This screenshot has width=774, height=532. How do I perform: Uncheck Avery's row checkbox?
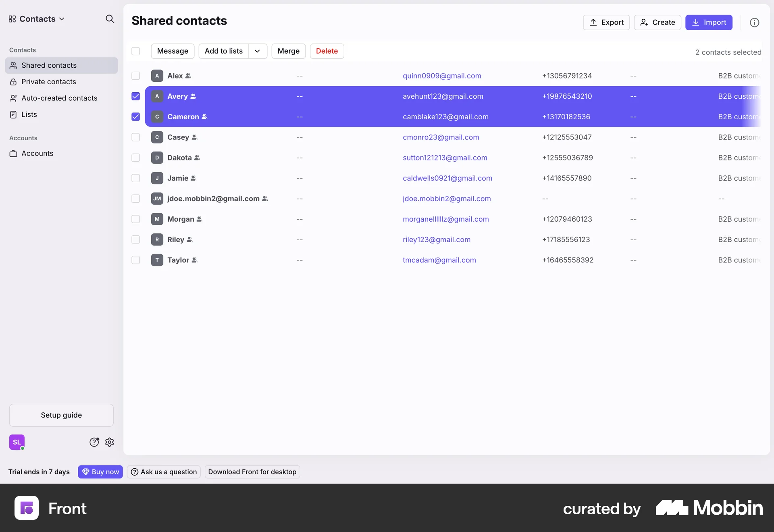pos(135,96)
